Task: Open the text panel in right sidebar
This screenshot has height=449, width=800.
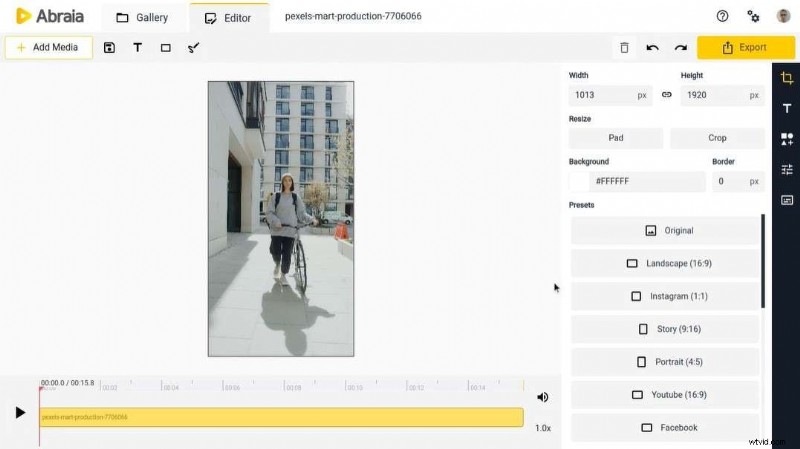Action: [x=786, y=108]
